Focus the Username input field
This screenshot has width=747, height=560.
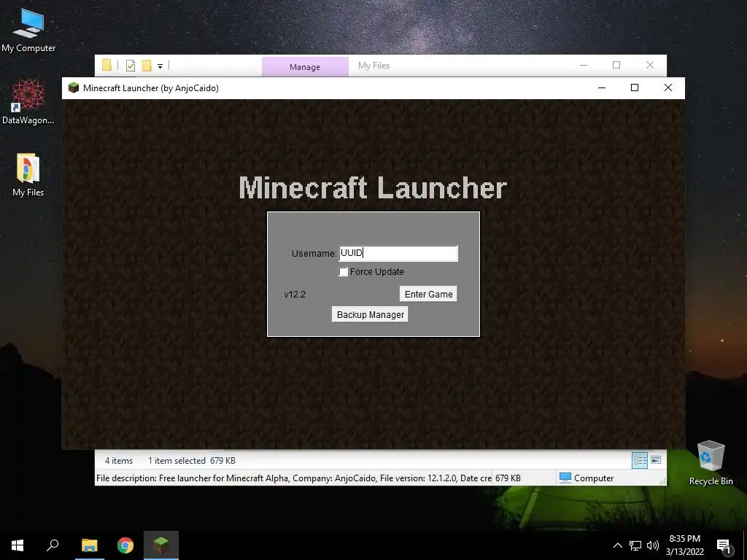(398, 253)
